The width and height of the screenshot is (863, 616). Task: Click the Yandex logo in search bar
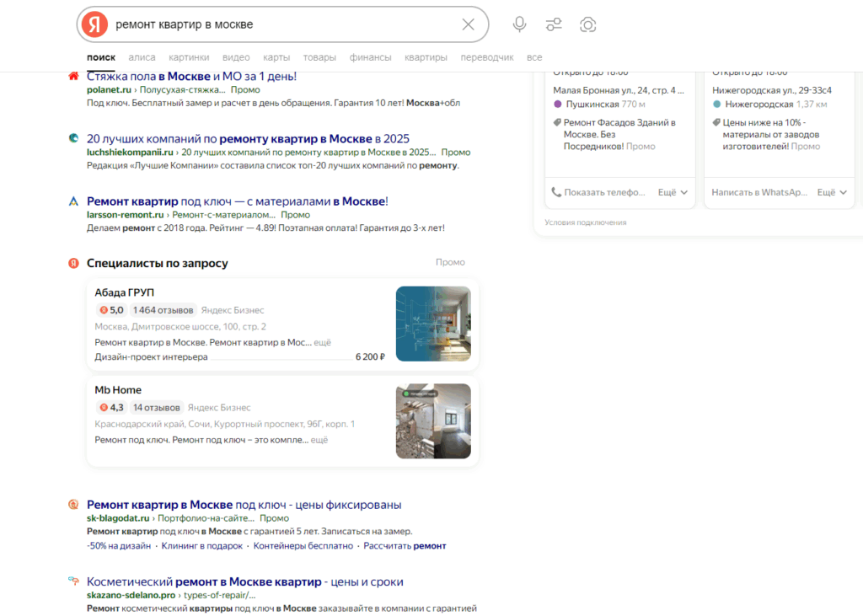pyautogui.click(x=94, y=24)
